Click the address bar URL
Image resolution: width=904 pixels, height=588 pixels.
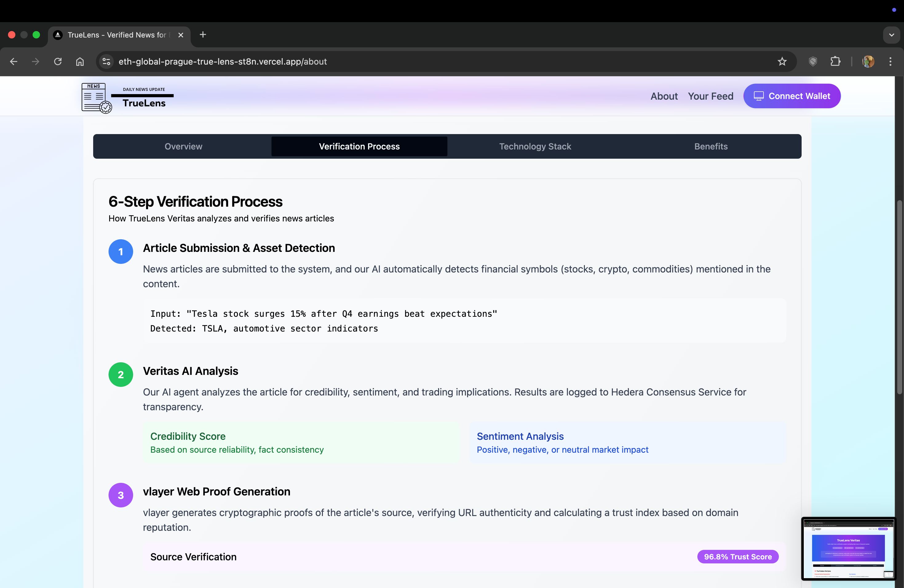coord(223,62)
